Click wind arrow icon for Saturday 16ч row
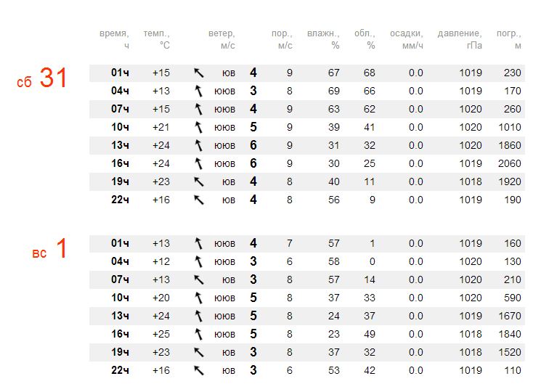 (x=199, y=164)
